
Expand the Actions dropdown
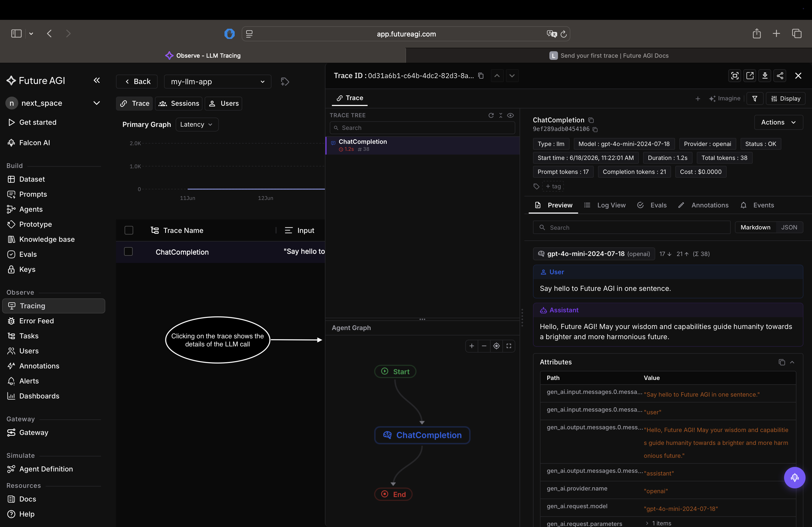778,122
